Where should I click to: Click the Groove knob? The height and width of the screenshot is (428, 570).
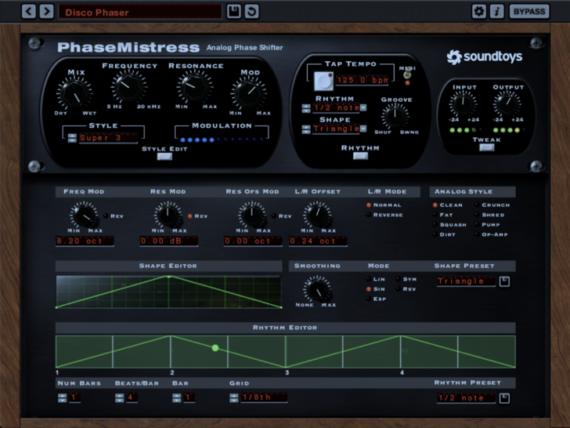pos(395,116)
